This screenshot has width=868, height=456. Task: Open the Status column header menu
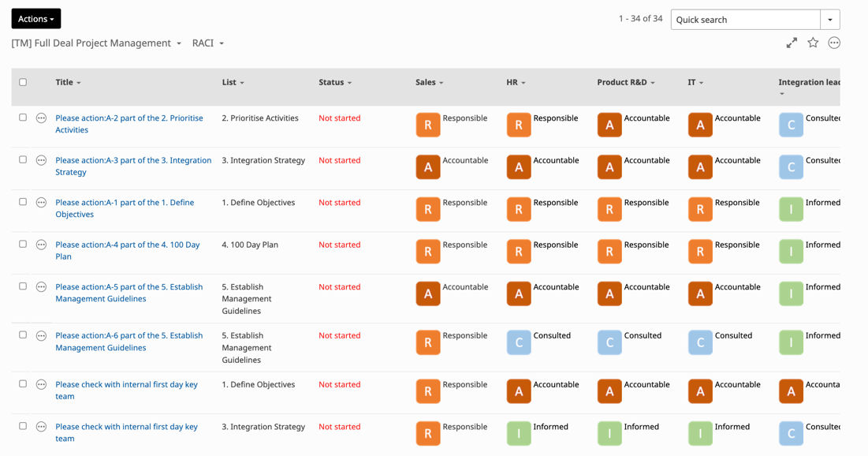335,82
